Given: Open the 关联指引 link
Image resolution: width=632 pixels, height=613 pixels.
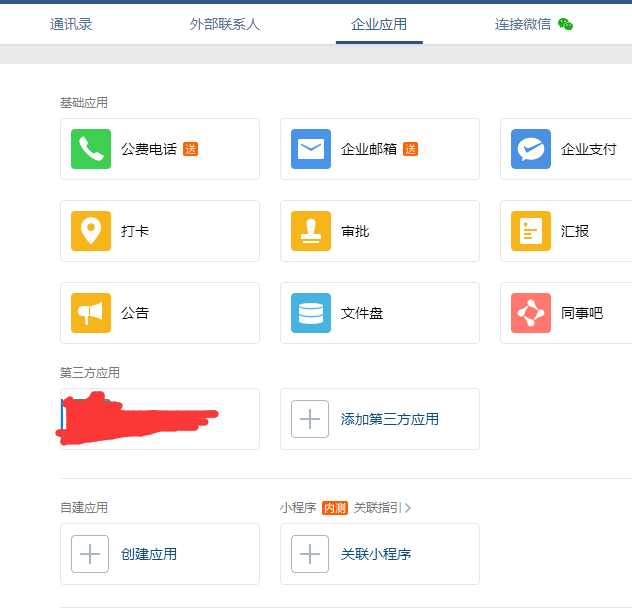Looking at the screenshot, I should [x=378, y=508].
